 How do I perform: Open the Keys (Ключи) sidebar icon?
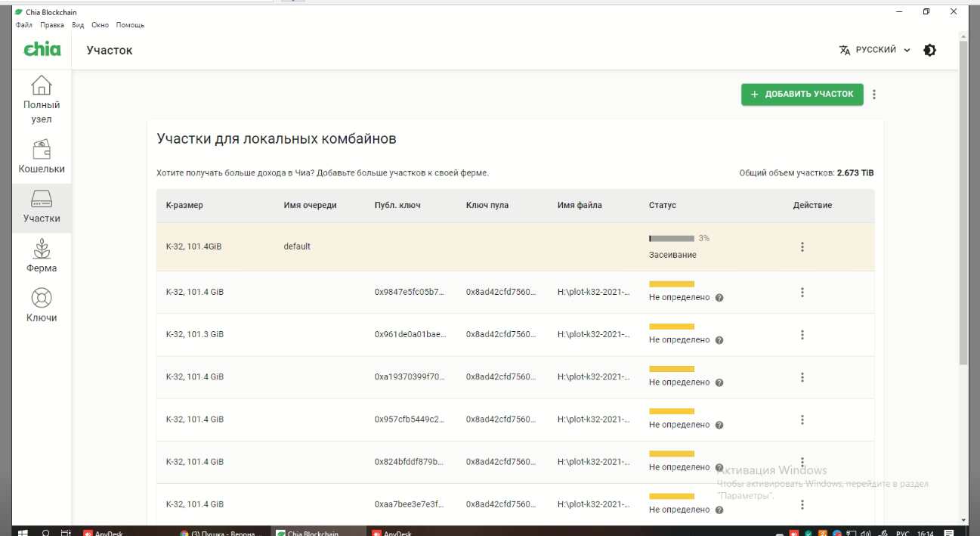click(x=42, y=305)
